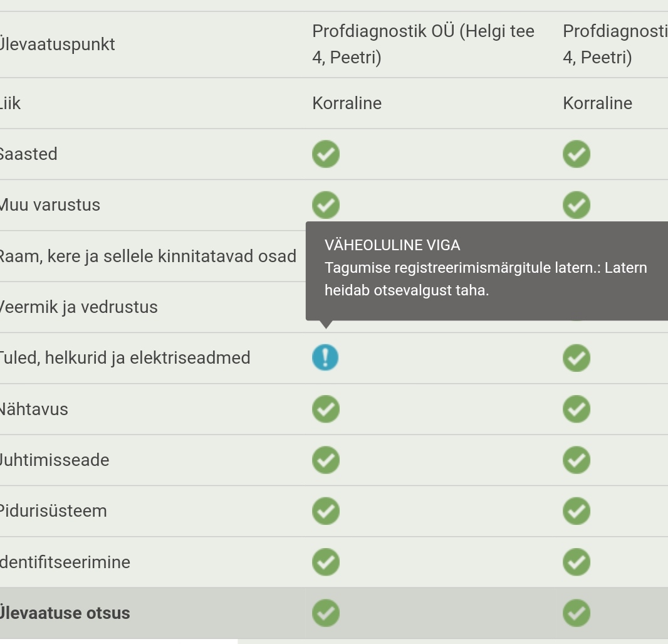Click the Profdiagnostik OÜ (Helgi tee) header
This screenshot has height=644, width=668.
tap(423, 44)
